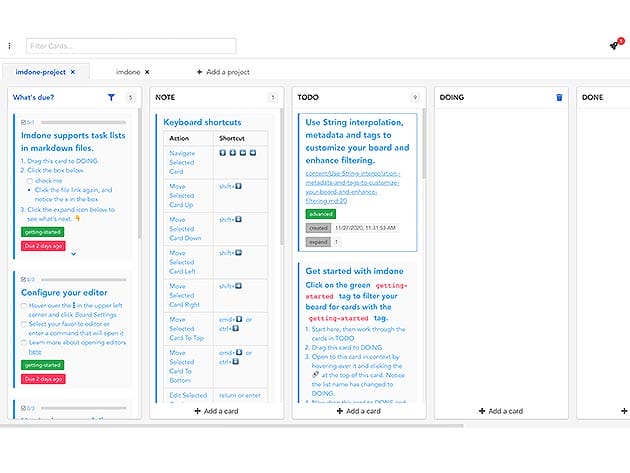Expand the first card with the down chevron

pyautogui.click(x=73, y=254)
